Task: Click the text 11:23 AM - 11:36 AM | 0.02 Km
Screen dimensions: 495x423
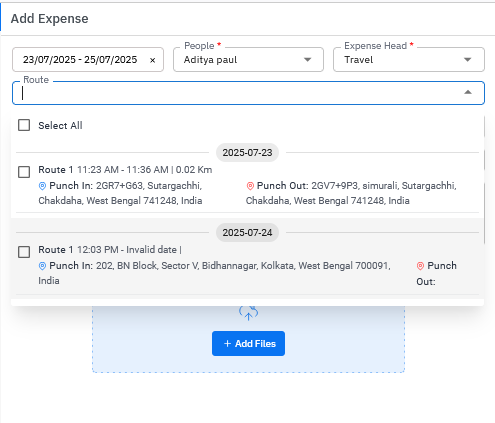Action: [145, 170]
